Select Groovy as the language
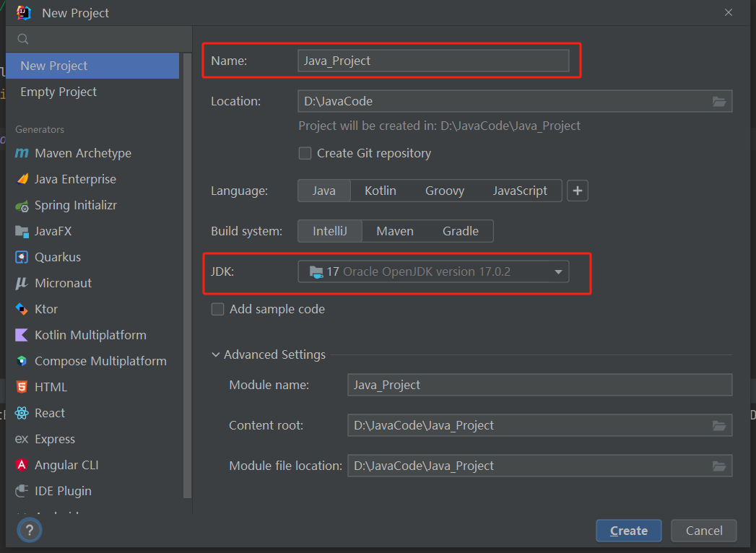Screen dimensions: 756x553 pyautogui.click(x=445, y=191)
